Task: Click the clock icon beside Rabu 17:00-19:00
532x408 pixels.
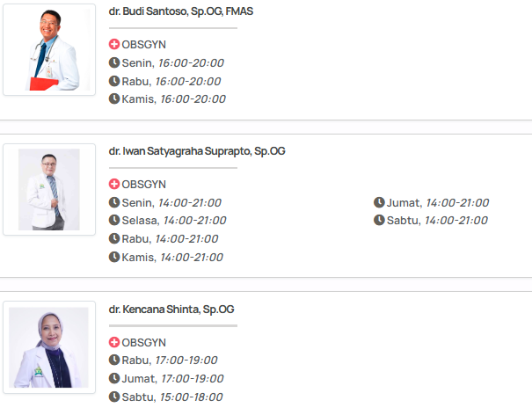Action: [x=114, y=360]
